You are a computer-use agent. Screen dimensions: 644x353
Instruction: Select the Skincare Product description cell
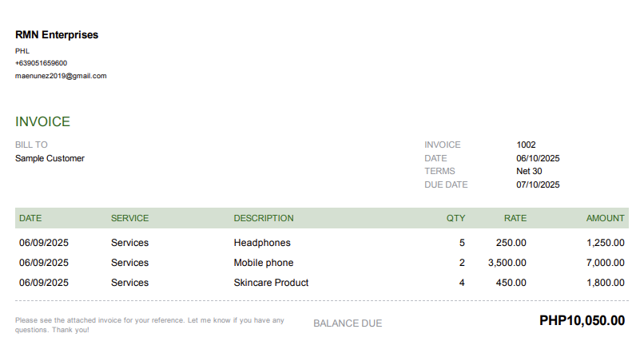tap(271, 283)
